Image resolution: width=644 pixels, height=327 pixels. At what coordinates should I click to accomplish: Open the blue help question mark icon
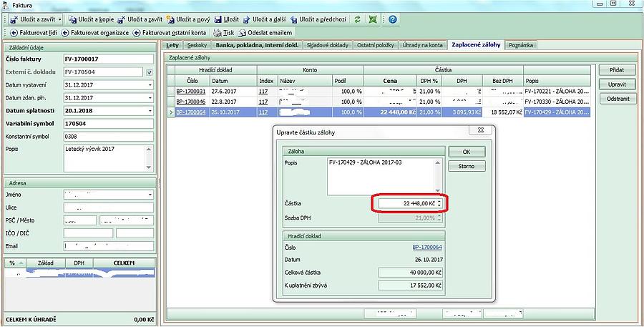[x=393, y=19]
